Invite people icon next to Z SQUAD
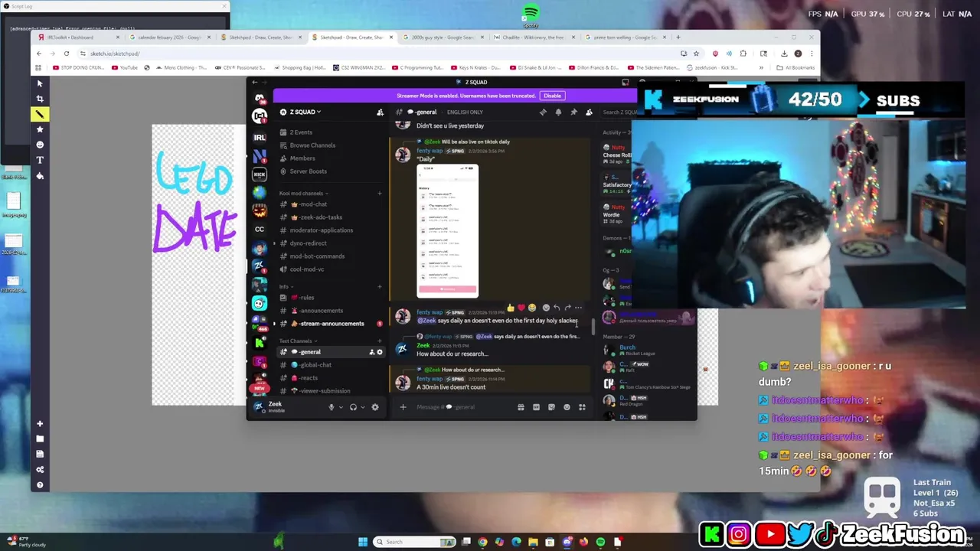The image size is (980, 551). coord(380,112)
